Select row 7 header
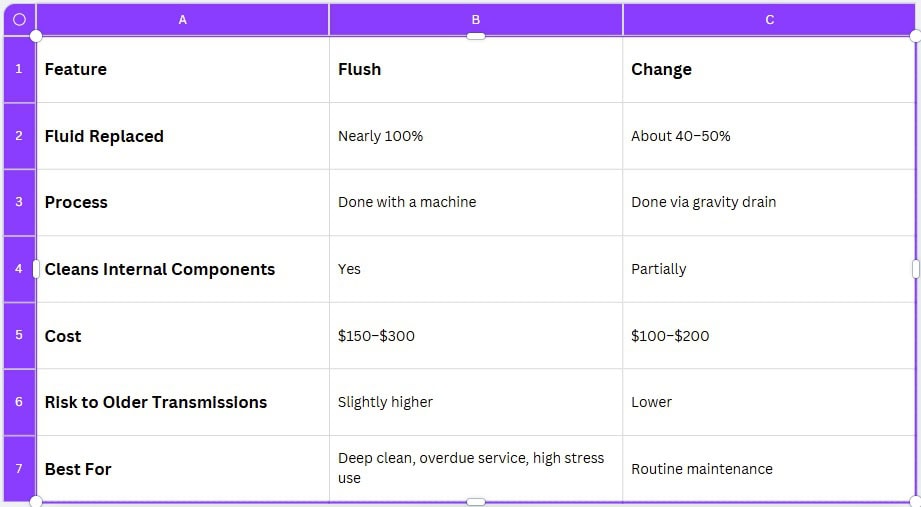921x507 pixels. (x=19, y=469)
